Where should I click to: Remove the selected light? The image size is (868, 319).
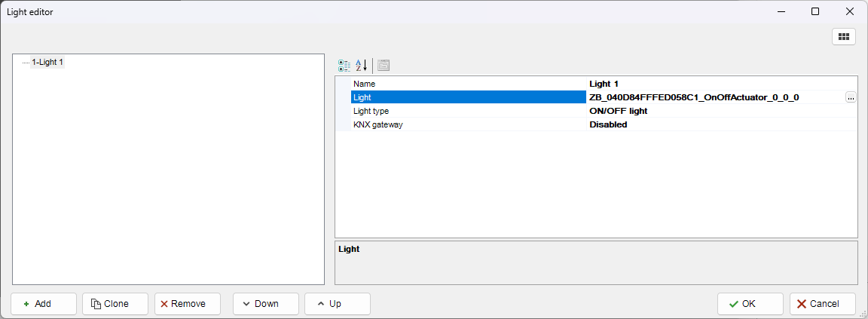[187, 304]
